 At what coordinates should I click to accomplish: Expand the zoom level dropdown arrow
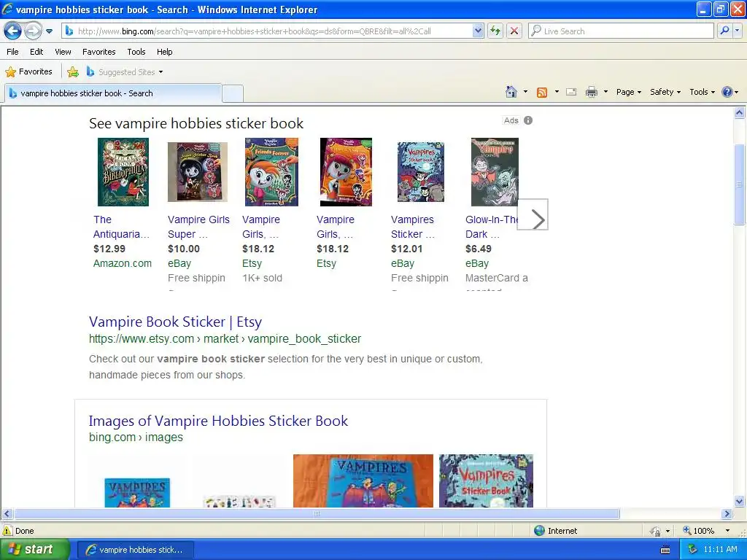coord(727,531)
